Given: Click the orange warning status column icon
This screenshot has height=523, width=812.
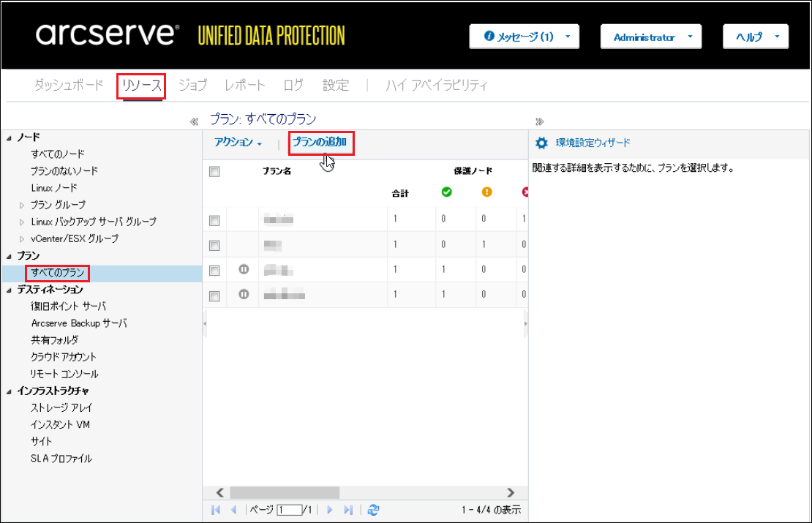Looking at the screenshot, I should (x=486, y=192).
